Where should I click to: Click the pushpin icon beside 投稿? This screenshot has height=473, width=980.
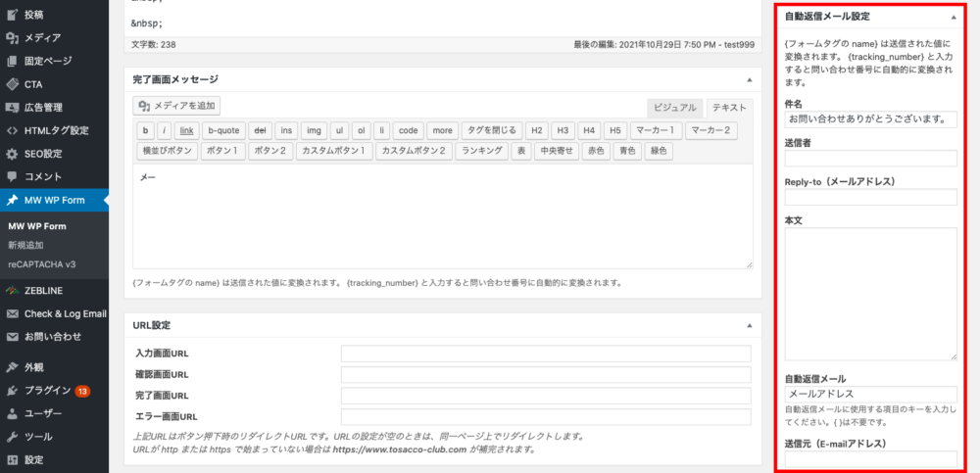point(12,14)
